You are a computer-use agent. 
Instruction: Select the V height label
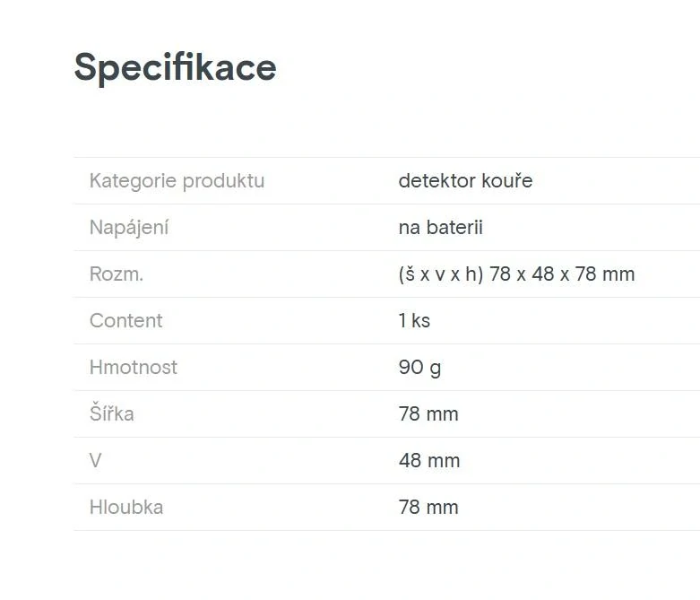click(96, 461)
